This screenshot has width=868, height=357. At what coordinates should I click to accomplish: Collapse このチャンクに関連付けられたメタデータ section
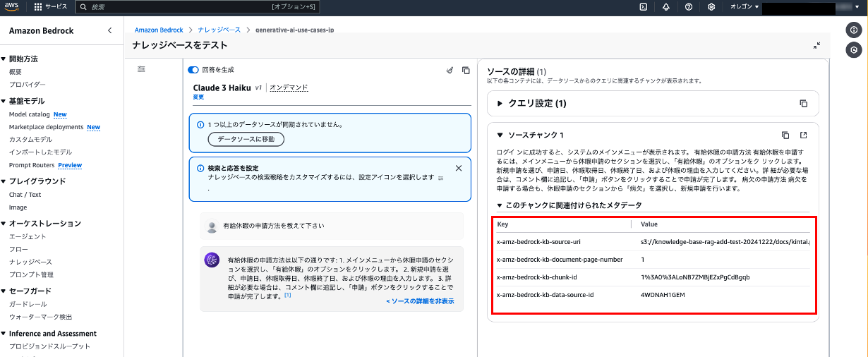pos(569,205)
